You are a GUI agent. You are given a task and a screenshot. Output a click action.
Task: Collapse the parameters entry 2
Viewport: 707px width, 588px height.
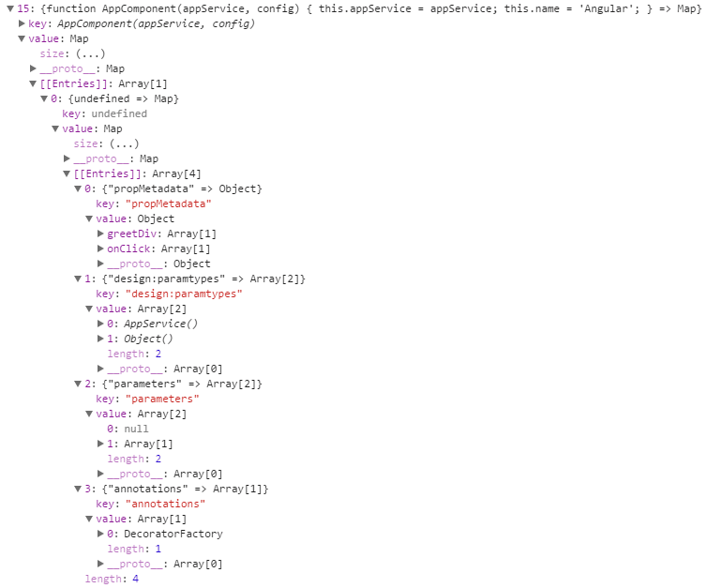point(78,384)
